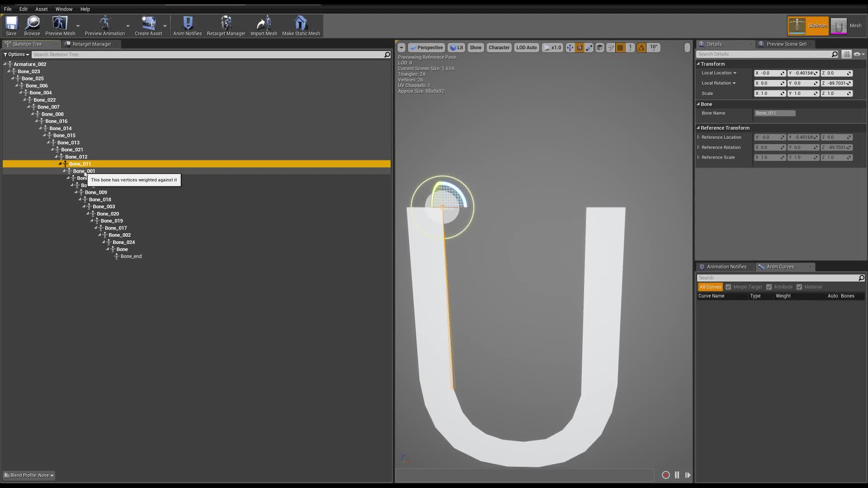868x488 pixels.
Task: Open the Edit menu
Action: [x=24, y=9]
